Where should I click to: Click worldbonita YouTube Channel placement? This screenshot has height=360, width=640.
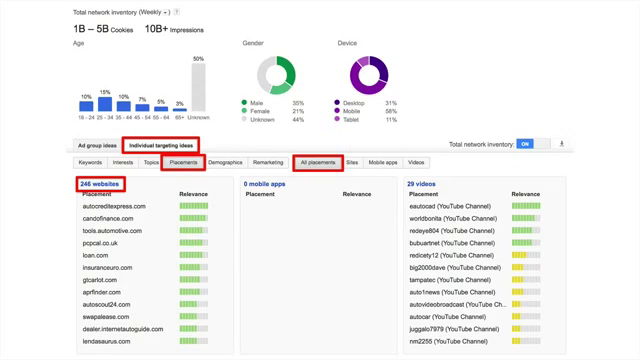[x=453, y=218]
